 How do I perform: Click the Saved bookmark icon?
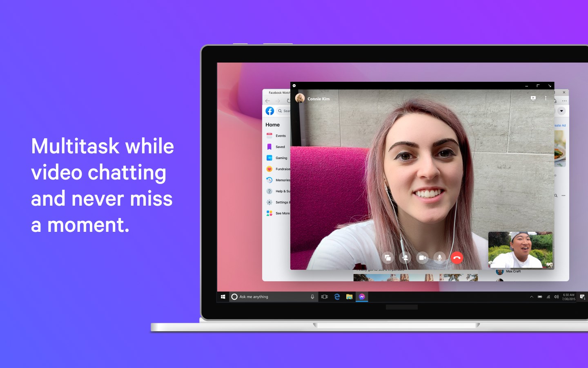pyautogui.click(x=269, y=146)
